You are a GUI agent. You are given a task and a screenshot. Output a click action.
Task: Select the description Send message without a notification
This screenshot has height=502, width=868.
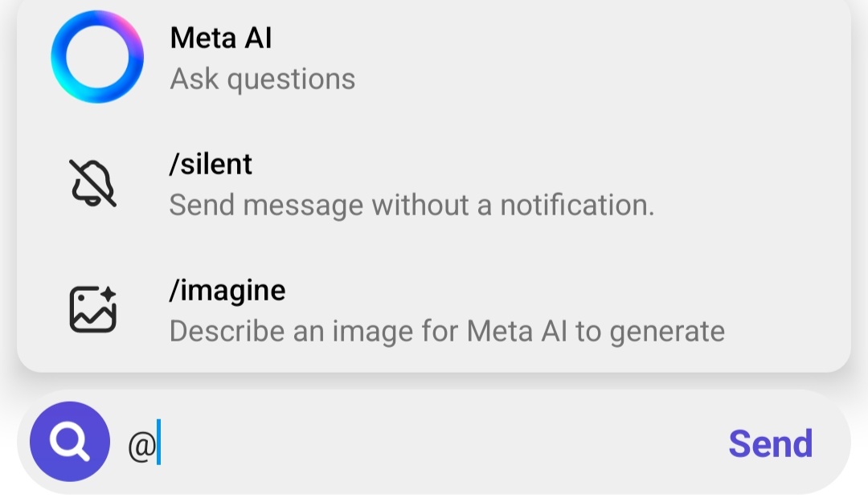(x=411, y=205)
